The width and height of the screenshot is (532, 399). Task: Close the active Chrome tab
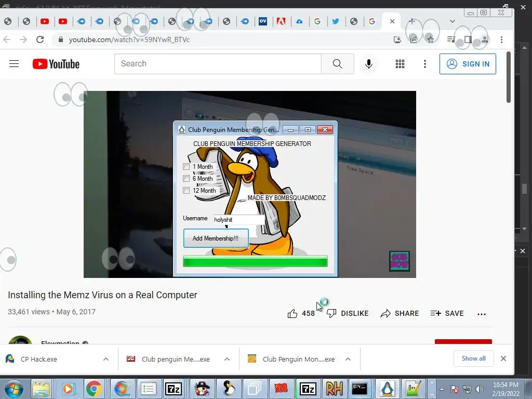click(x=392, y=21)
